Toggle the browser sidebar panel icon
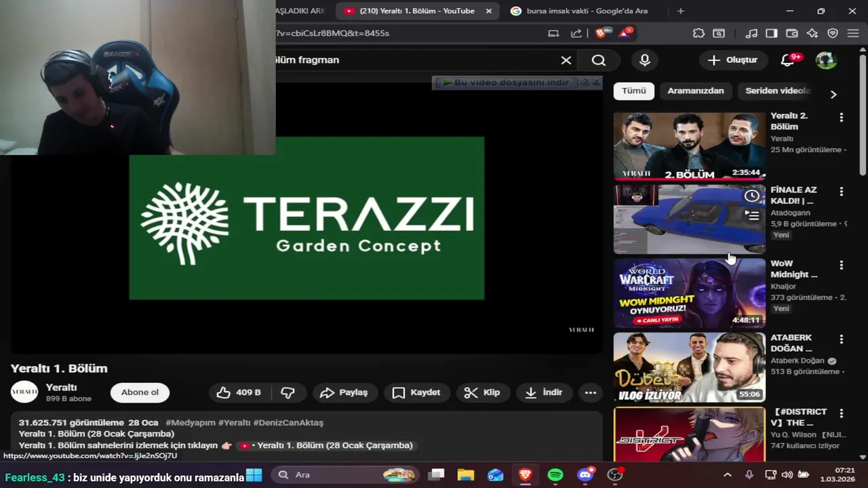Viewport: 868px width, 488px height. (x=772, y=33)
